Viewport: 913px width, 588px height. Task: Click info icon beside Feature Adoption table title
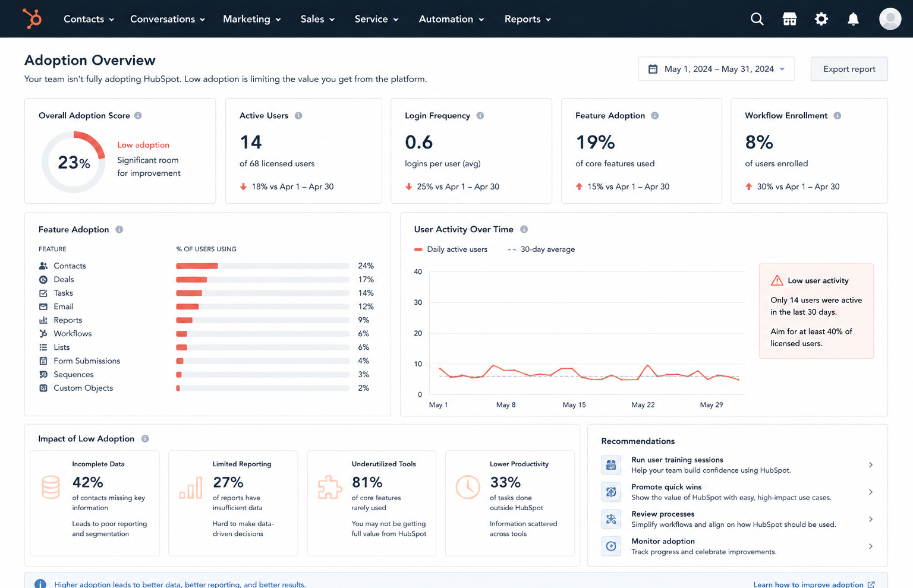pos(119,229)
